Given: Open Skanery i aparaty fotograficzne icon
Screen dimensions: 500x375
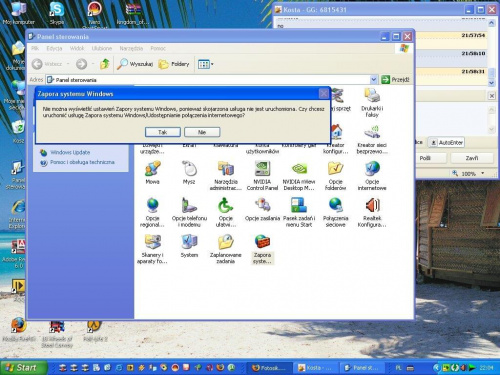Looking at the screenshot, I should coord(152,249).
